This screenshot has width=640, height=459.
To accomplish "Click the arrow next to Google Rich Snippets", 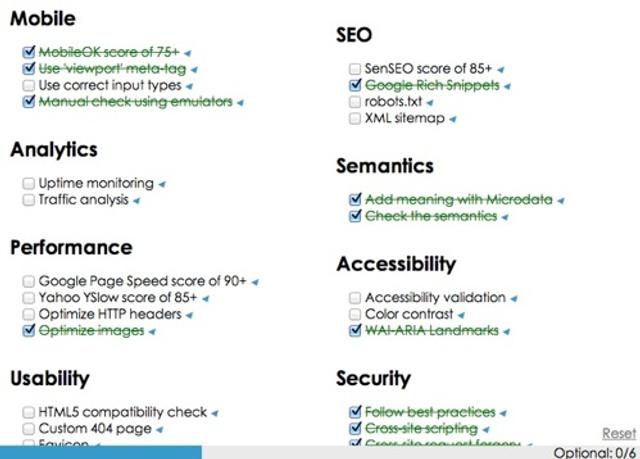I will [507, 86].
